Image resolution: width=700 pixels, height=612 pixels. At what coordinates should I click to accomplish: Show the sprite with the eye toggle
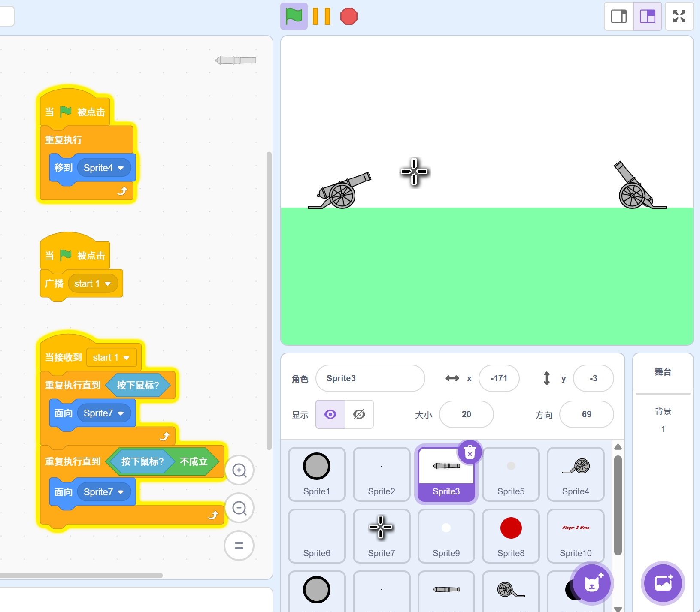[x=330, y=414]
